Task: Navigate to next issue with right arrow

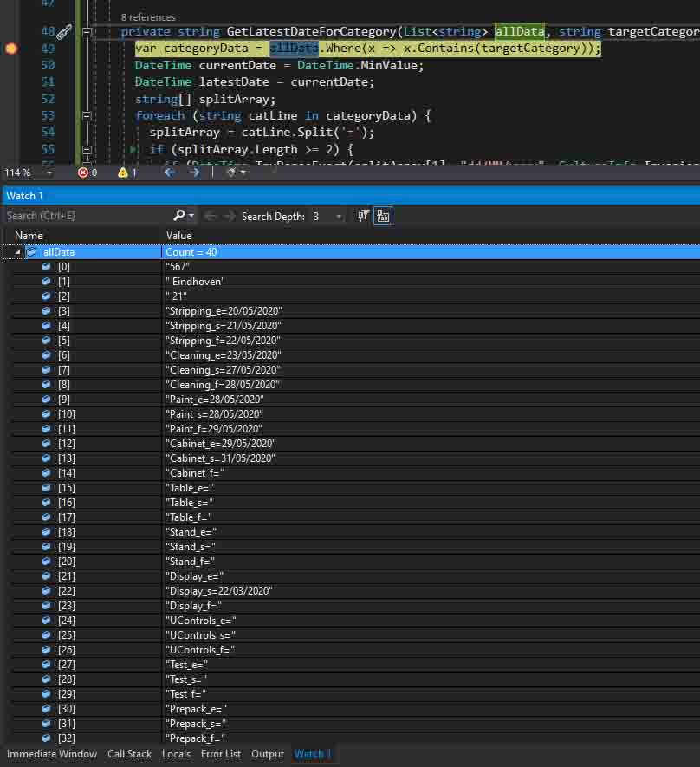Action: 194,172
